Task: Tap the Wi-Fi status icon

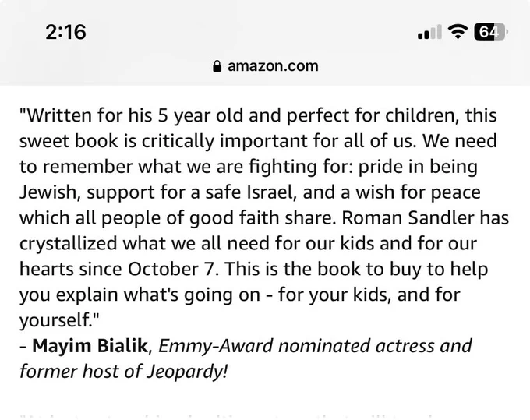Action: click(458, 32)
